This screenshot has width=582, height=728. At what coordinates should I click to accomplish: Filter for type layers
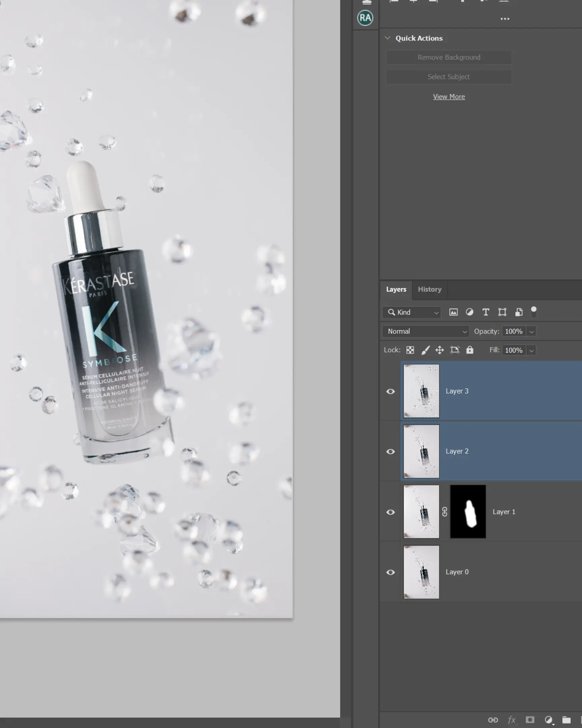pyautogui.click(x=486, y=312)
